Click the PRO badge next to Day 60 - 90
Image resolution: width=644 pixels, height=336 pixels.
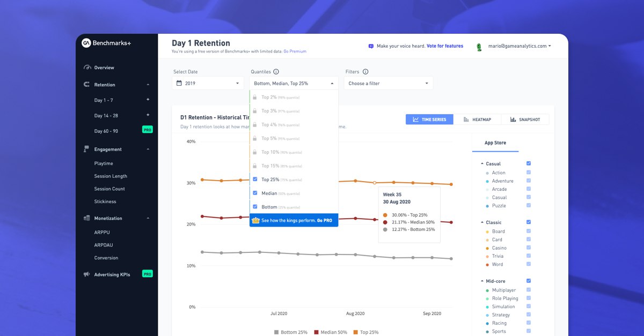147,129
